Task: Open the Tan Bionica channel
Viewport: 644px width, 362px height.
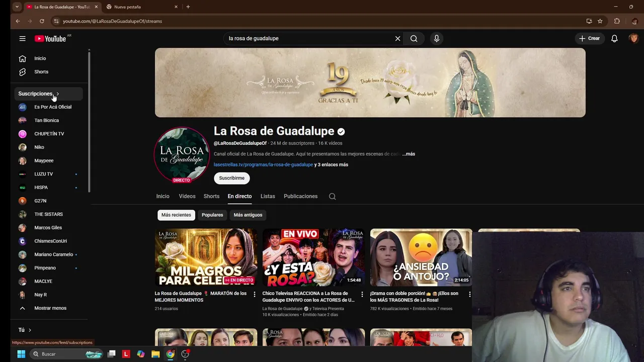Action: pyautogui.click(x=48, y=120)
